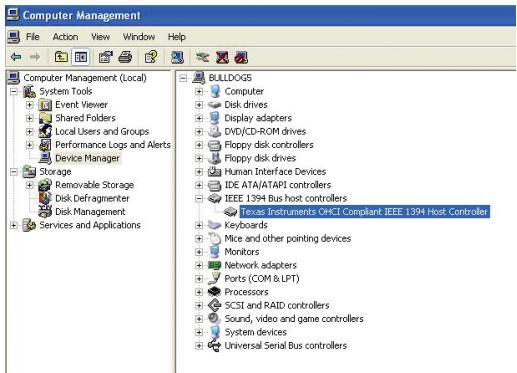Click the Scan for hardware changes icon

(177, 57)
